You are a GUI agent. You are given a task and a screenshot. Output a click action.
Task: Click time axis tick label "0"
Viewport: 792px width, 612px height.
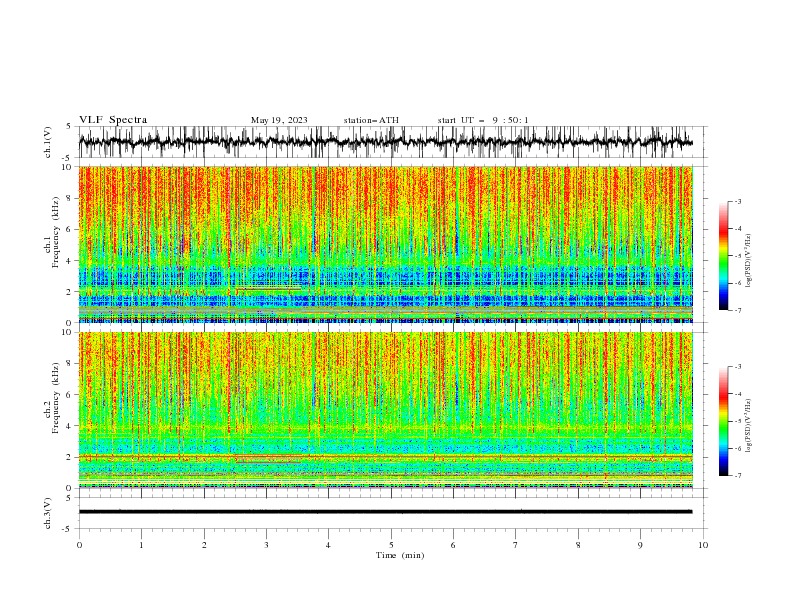[79, 545]
